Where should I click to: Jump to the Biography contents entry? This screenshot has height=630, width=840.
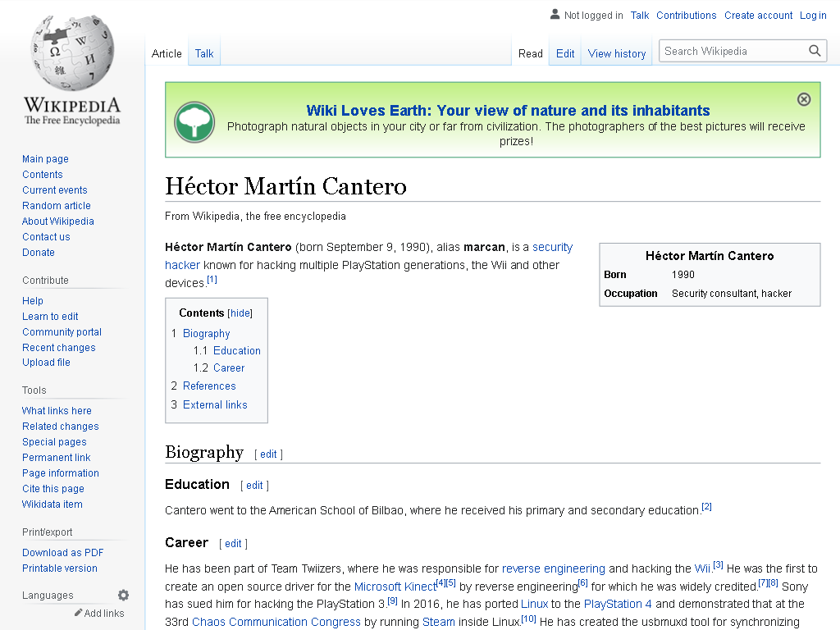tap(206, 333)
